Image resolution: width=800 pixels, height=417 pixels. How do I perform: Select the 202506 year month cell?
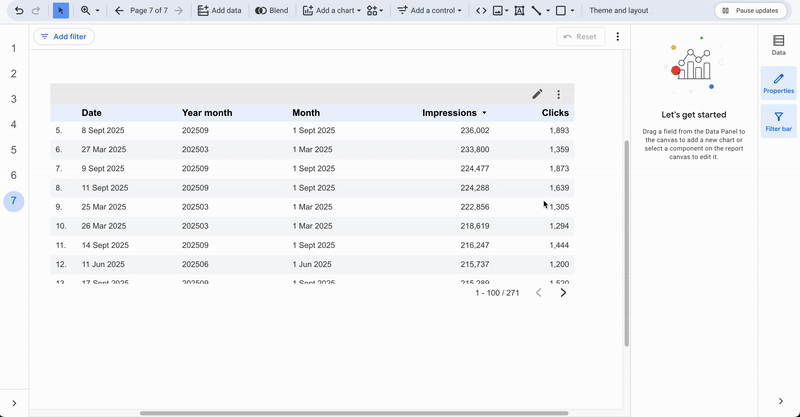pyautogui.click(x=195, y=264)
